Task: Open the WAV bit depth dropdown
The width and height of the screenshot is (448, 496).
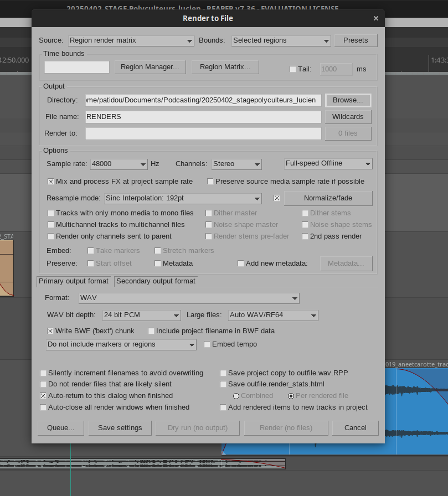Action: coord(142,315)
